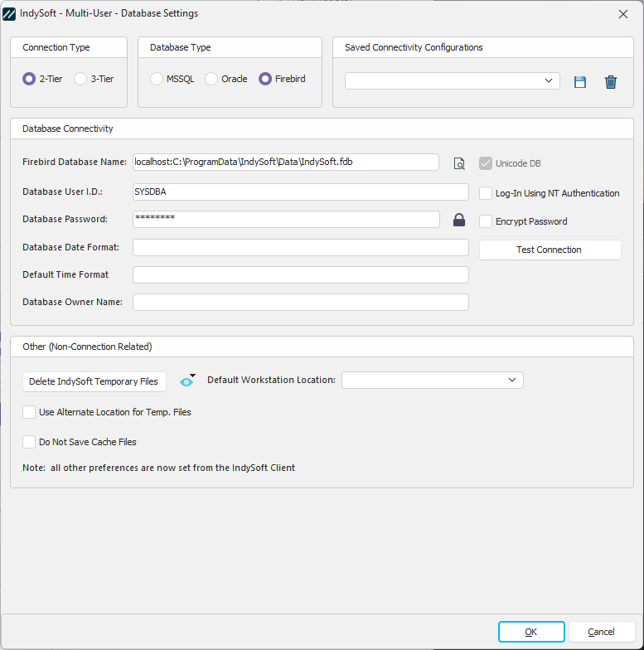Expand the Default Workstation Location dropdown

pos(432,380)
